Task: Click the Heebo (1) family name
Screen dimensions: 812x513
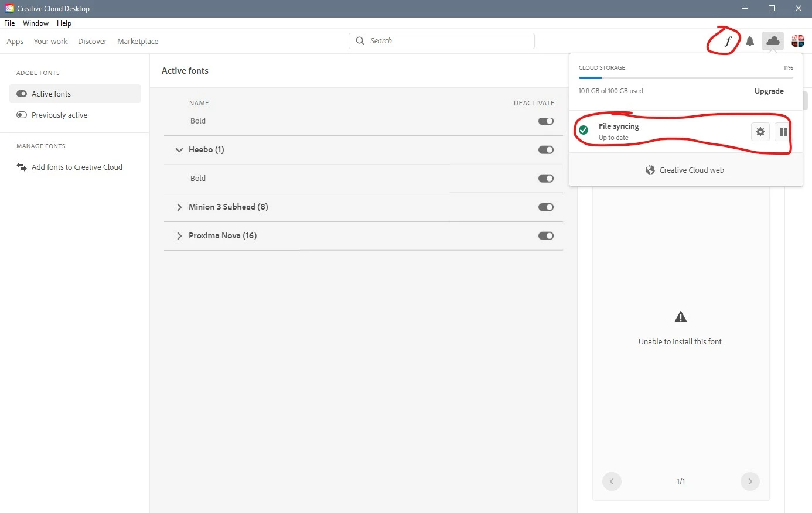Action: [206, 150]
